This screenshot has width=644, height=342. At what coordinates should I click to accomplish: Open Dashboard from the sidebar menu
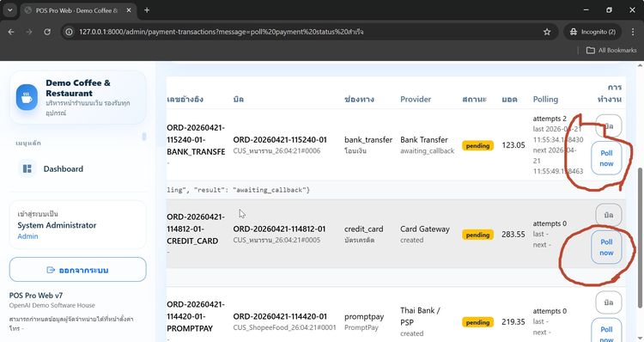coord(78,168)
